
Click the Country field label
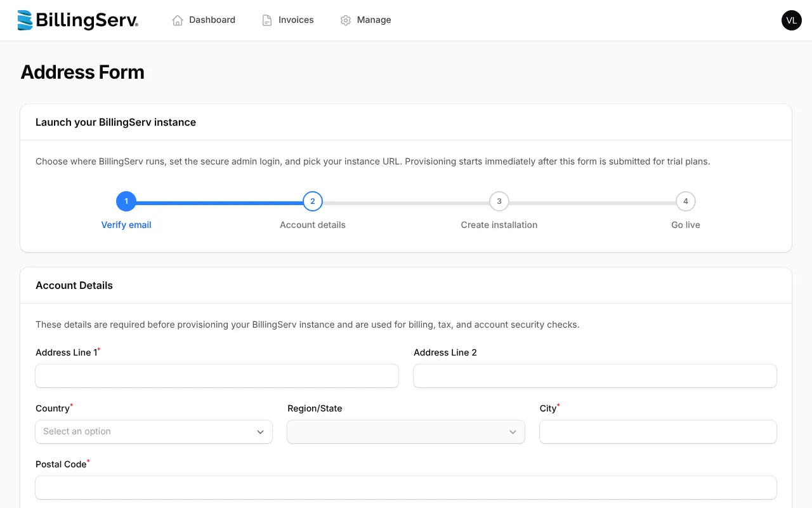point(53,408)
